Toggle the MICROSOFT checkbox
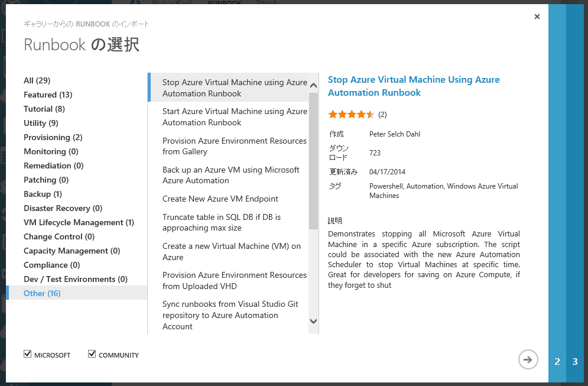Screen dimensions: 588x386 pos(27,354)
